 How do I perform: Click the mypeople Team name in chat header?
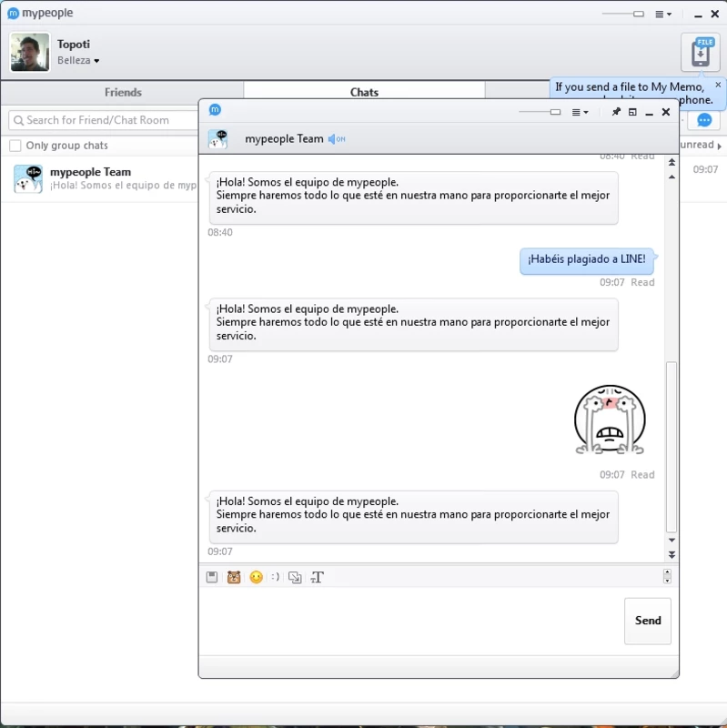coord(284,139)
